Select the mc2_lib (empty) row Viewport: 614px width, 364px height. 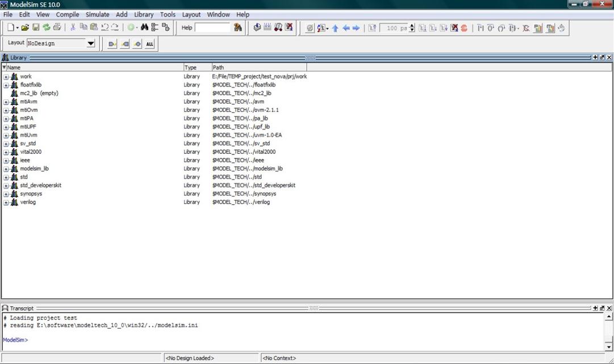[x=154, y=93]
